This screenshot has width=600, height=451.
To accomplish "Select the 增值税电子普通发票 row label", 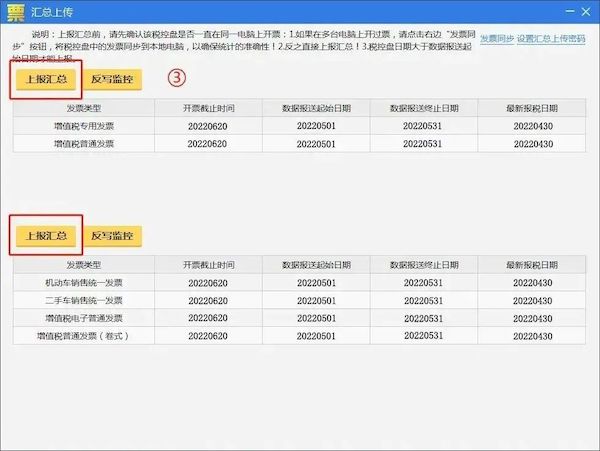I will click(84, 318).
